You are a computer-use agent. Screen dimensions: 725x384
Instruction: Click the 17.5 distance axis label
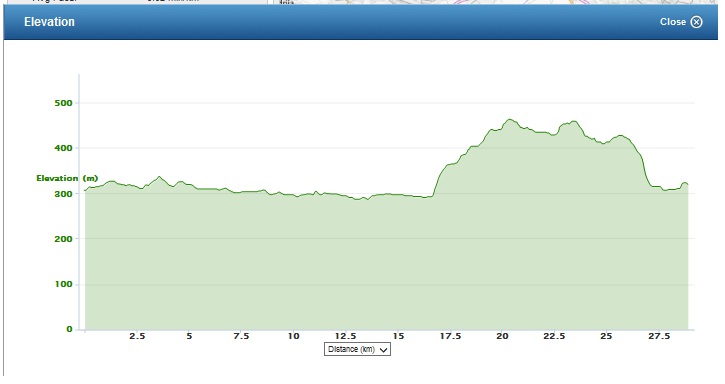pyautogui.click(x=450, y=336)
